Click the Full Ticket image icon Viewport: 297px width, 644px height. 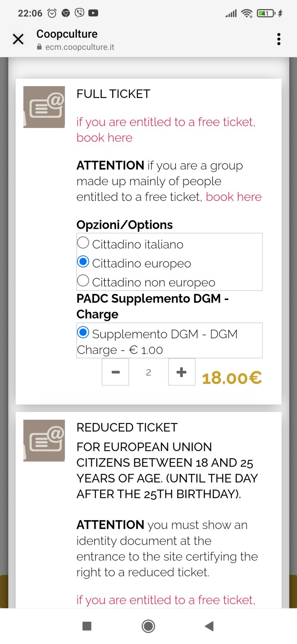tap(44, 107)
